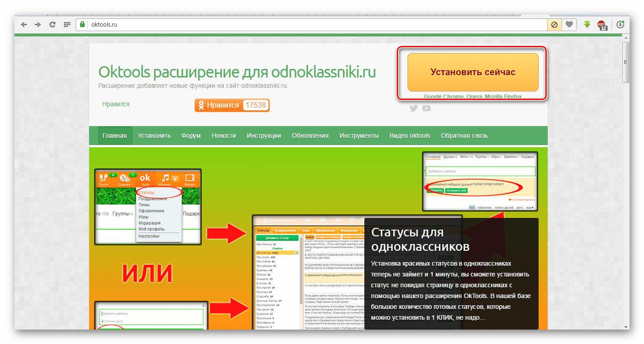The height and width of the screenshot is (344, 644).
Task: Open the Видео oktools menu item
Action: (410, 136)
